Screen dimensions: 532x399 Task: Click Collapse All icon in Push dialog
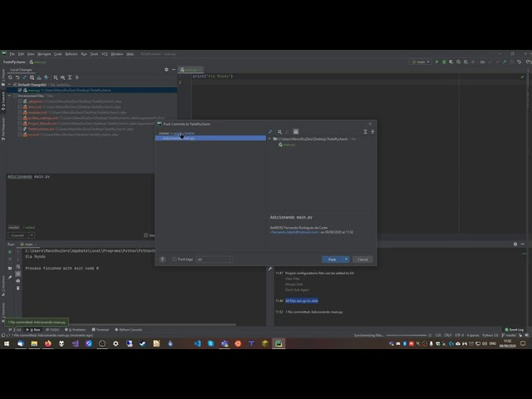point(372,131)
